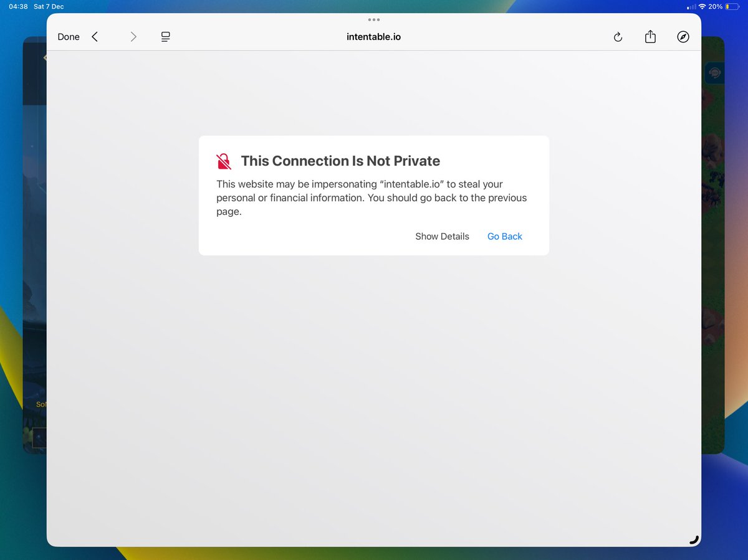The width and height of the screenshot is (748, 560).
Task: Select the intentable.io address bar
Action: click(373, 37)
